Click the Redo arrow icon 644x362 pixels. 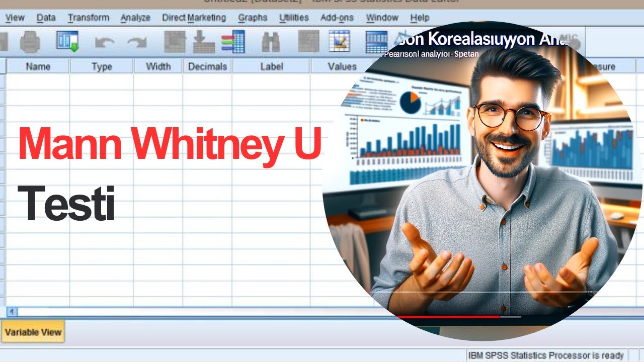[x=137, y=42]
